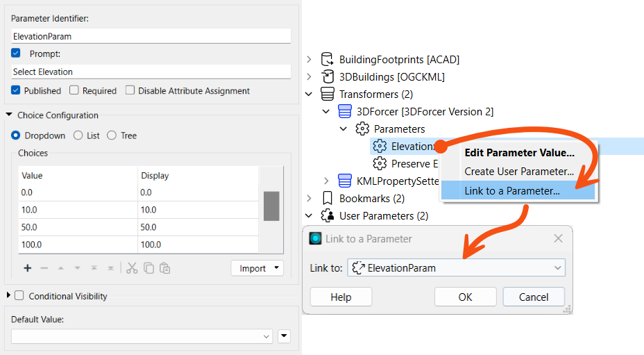This screenshot has width=644, height=355.
Task: Select the Dropdown radio option
Action: (15, 135)
